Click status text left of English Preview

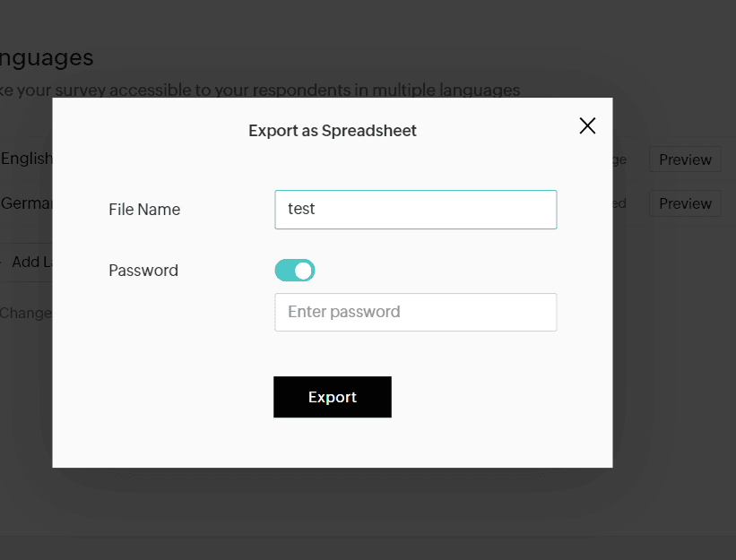pos(619,159)
